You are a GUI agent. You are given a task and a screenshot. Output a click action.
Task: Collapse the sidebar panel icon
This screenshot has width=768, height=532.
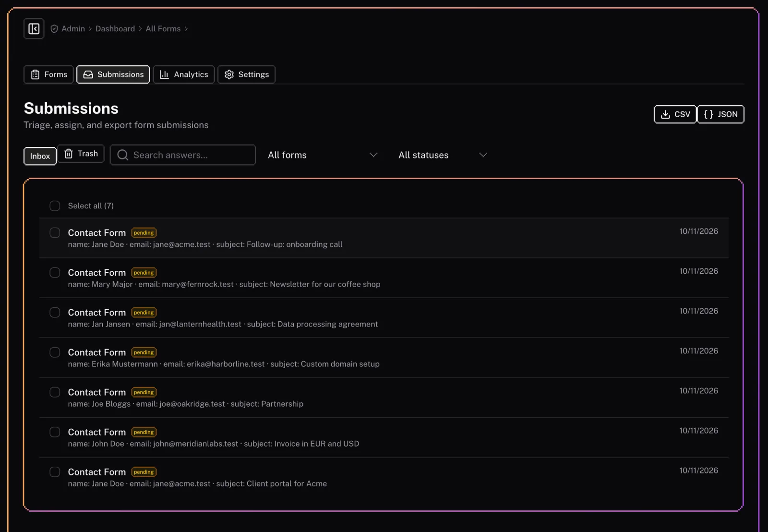point(34,29)
